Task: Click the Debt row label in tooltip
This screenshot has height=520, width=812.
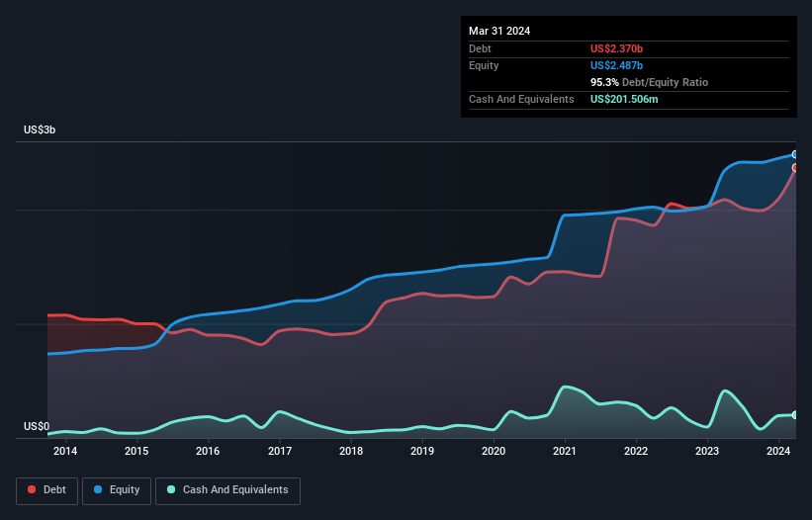Action: 480,48
